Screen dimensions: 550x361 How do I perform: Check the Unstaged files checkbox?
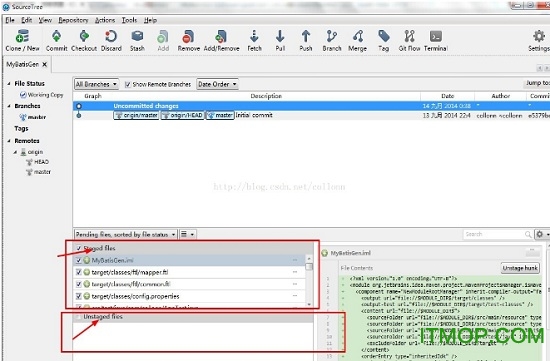coord(78,316)
